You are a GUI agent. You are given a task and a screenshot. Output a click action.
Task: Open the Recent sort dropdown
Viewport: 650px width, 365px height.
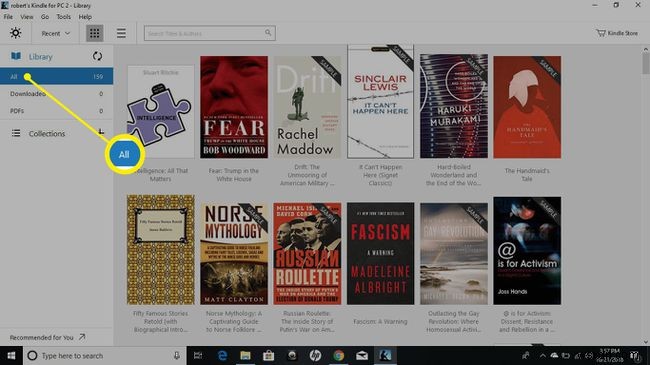click(x=56, y=33)
